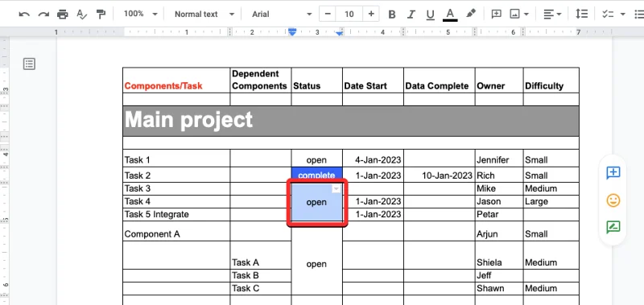This screenshot has height=305, width=644.
Task: Open the 100% zoom dropdown
Action: pyautogui.click(x=141, y=14)
